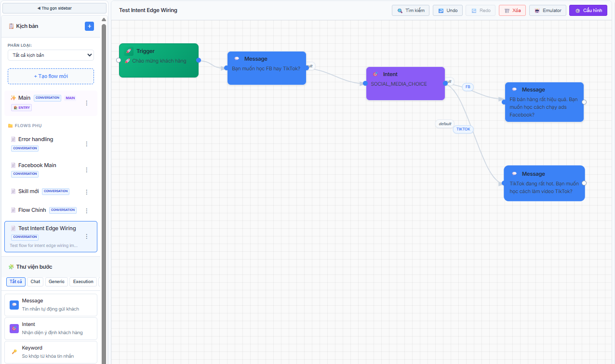Open the three-dot menu for Main flow
This screenshot has height=364, width=615.
87,103
